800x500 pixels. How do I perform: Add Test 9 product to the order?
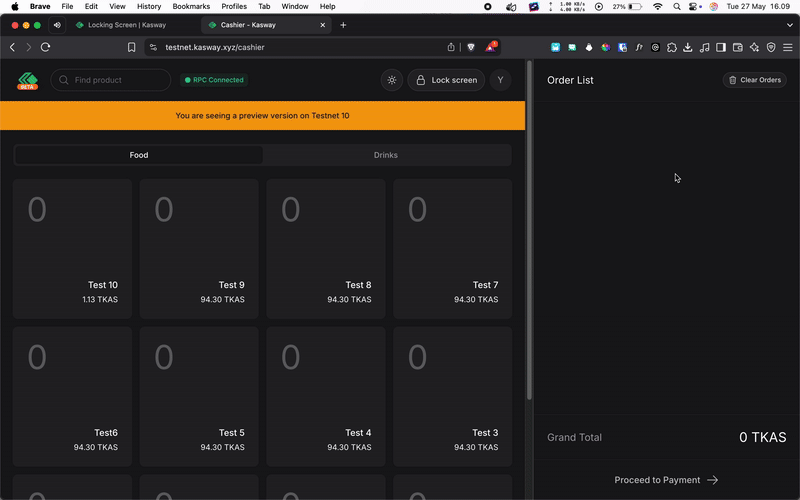199,249
